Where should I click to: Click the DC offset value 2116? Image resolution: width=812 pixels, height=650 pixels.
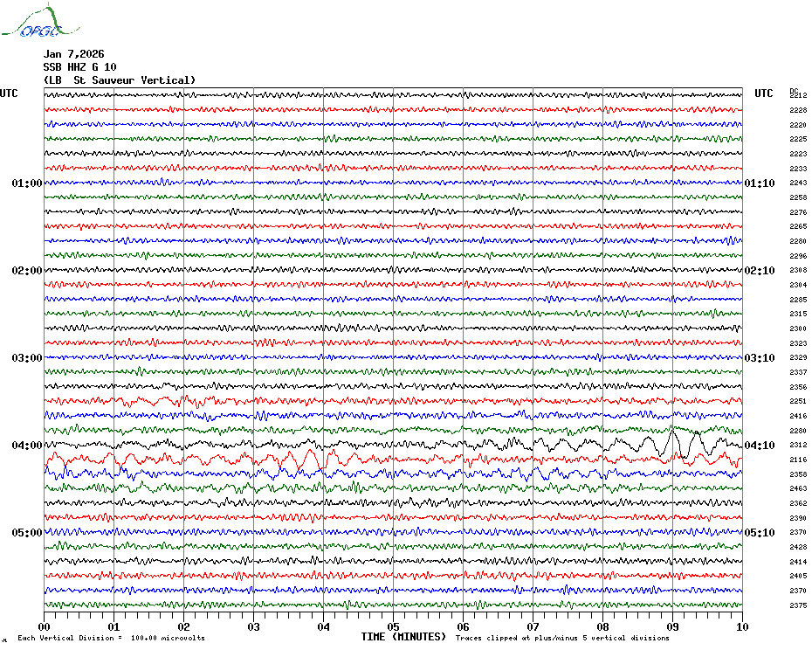798,460
